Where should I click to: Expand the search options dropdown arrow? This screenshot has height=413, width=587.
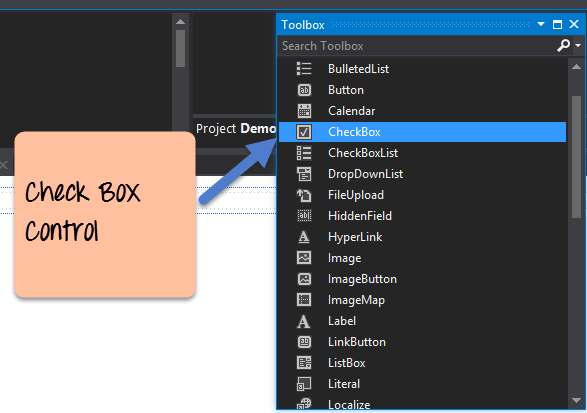[578, 46]
